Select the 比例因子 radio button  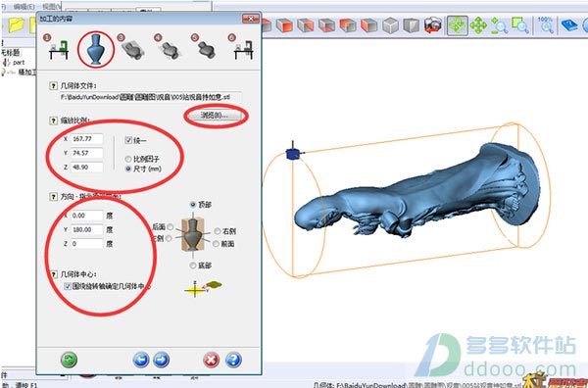point(128,159)
